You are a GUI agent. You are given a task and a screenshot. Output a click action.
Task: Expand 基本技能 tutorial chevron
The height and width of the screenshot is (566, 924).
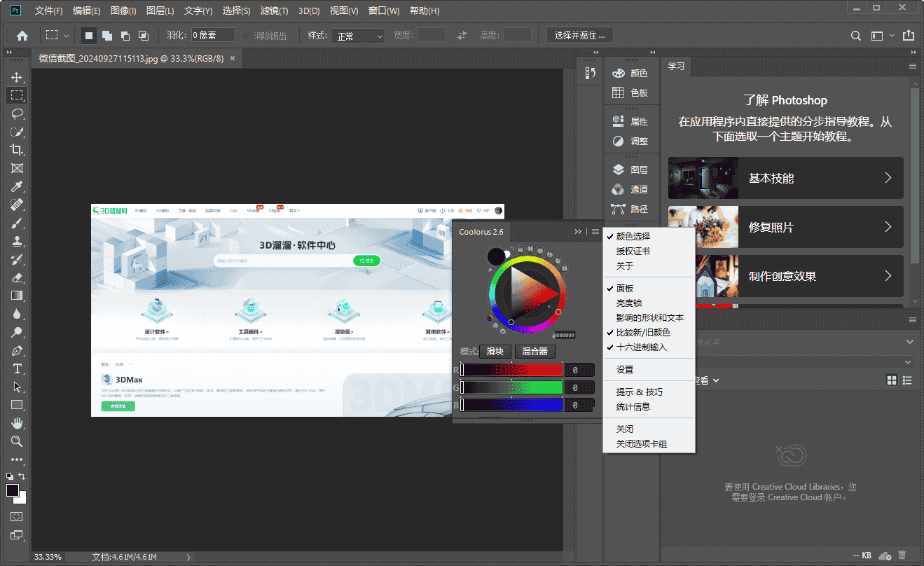click(888, 178)
